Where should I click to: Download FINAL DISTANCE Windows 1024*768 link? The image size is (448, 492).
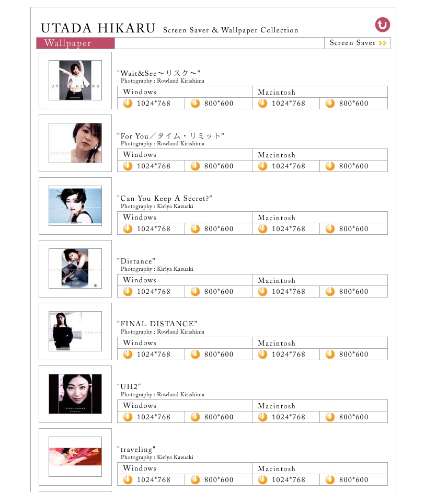(153, 354)
